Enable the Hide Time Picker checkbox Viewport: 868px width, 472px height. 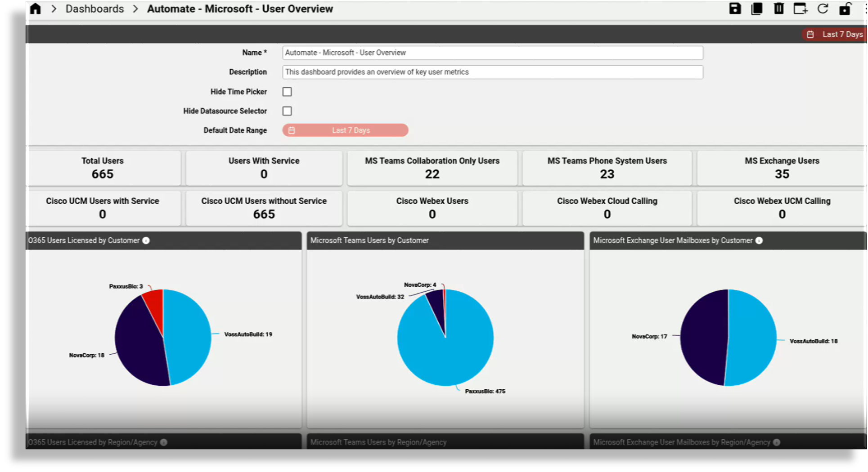tap(287, 91)
